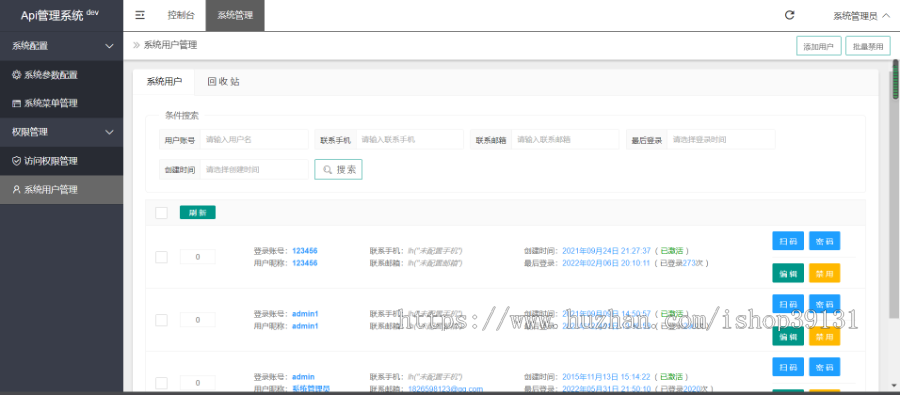Switch to the 控制台 top tab
Screen dimensions: 900x395
click(x=181, y=16)
